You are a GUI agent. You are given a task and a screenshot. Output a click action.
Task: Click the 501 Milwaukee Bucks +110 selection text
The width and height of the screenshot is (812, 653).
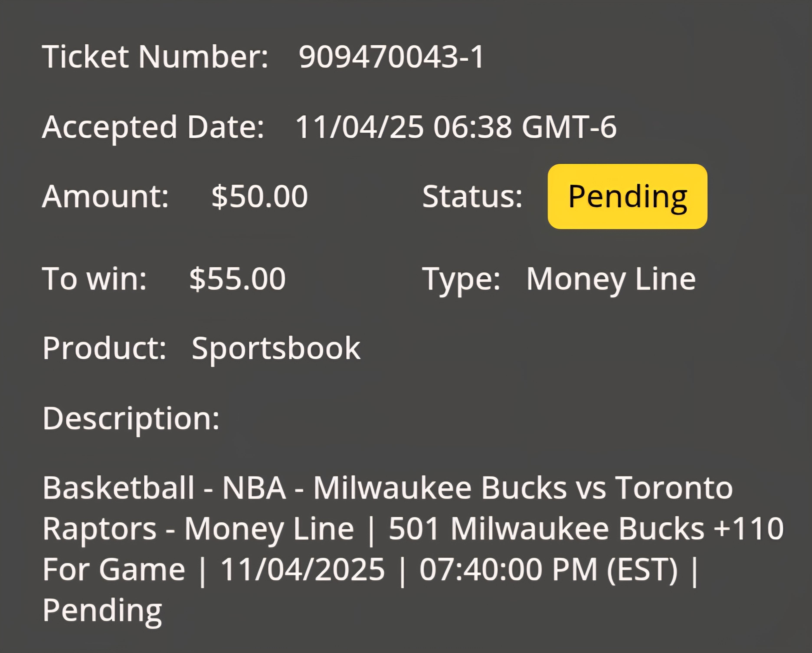click(x=586, y=529)
